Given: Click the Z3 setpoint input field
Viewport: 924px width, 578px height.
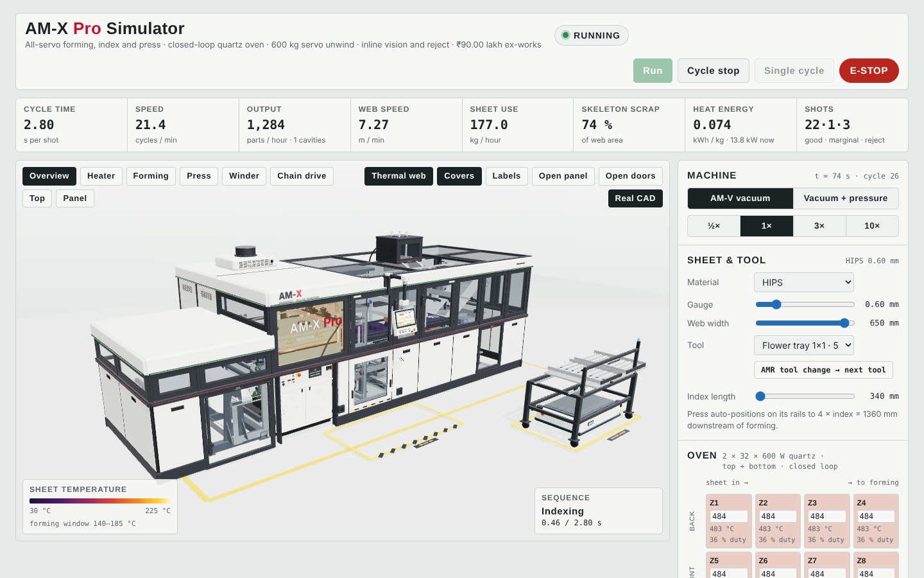Looking at the screenshot, I should 826,516.
